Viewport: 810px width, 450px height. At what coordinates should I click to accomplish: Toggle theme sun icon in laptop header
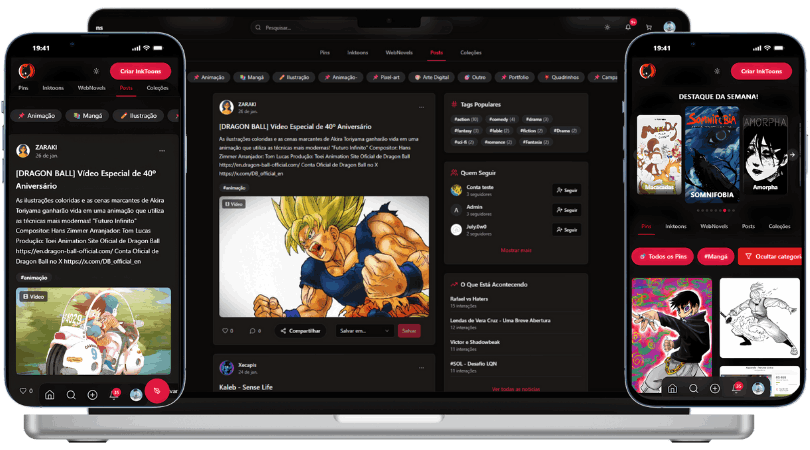(607, 27)
